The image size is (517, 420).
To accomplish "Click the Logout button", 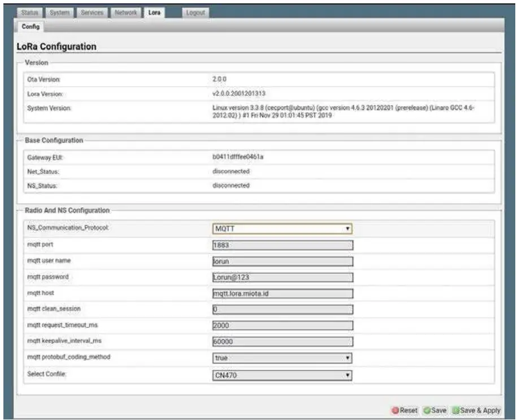I will pos(195,12).
